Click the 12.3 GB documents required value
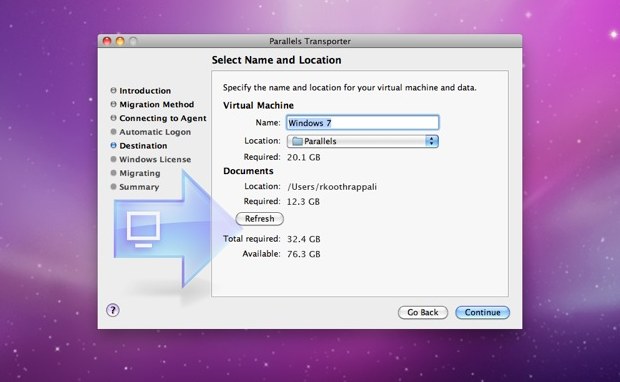 click(x=303, y=202)
